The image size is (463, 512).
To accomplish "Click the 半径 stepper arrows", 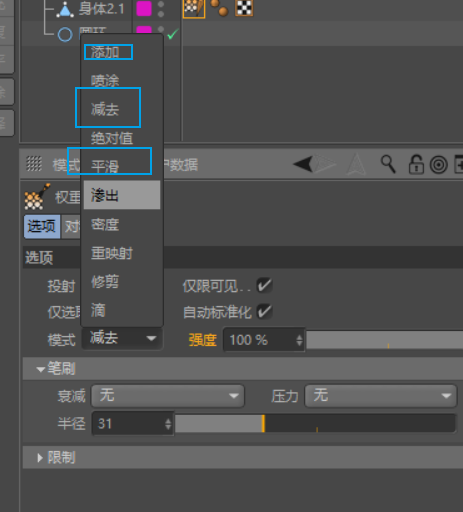I will point(168,424).
